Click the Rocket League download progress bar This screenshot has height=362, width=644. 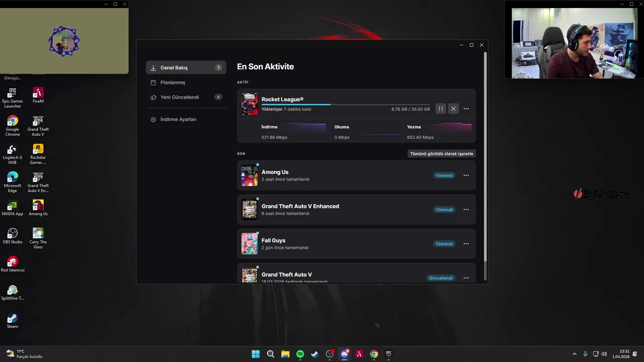click(346, 105)
